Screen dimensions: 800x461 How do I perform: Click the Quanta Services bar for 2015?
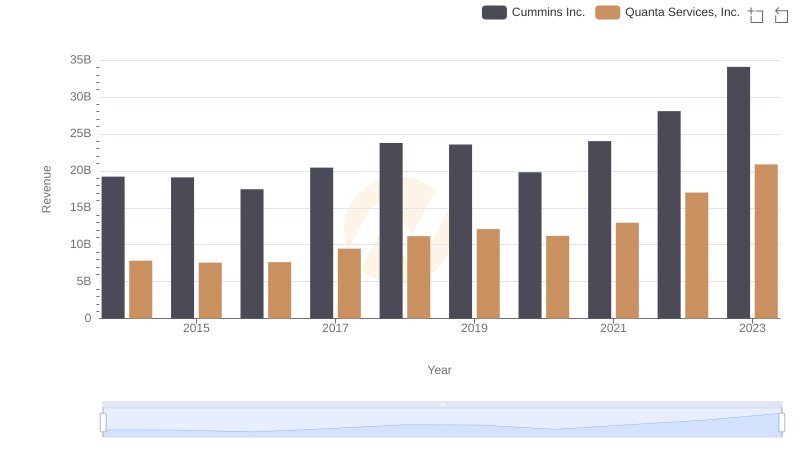pos(210,291)
